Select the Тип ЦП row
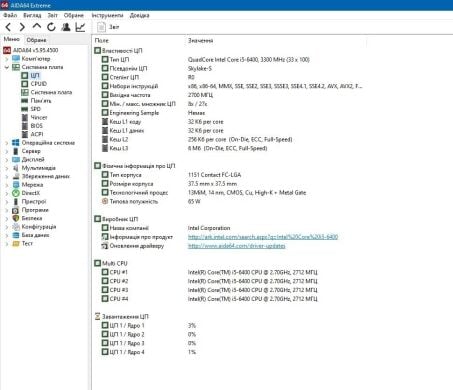 pos(230,60)
